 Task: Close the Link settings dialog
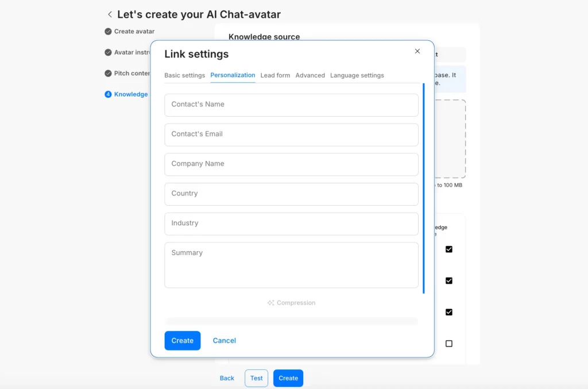point(417,51)
